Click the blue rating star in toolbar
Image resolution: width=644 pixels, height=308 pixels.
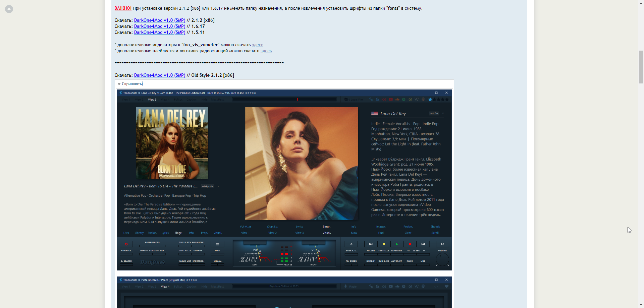430,100
